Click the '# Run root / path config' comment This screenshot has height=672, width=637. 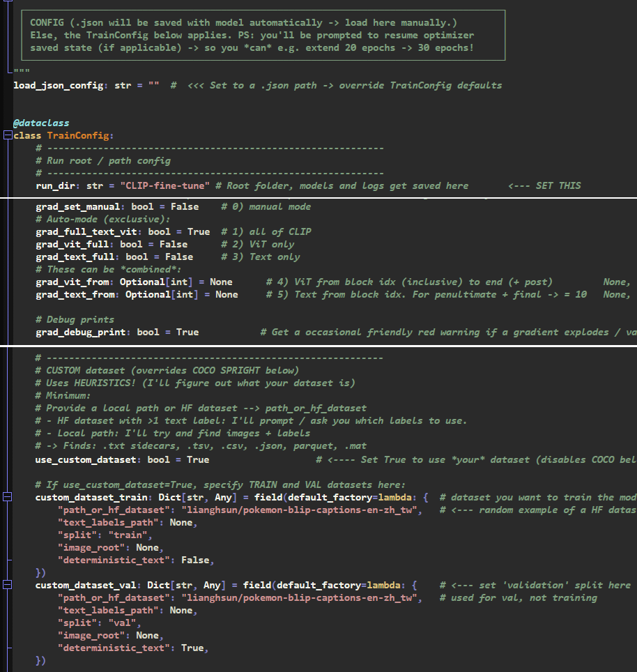coord(103,161)
